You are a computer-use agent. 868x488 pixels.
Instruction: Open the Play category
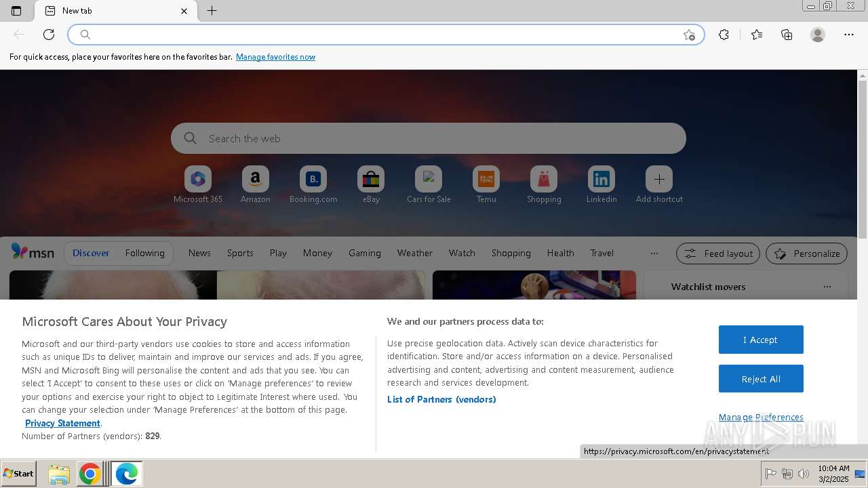click(x=278, y=253)
